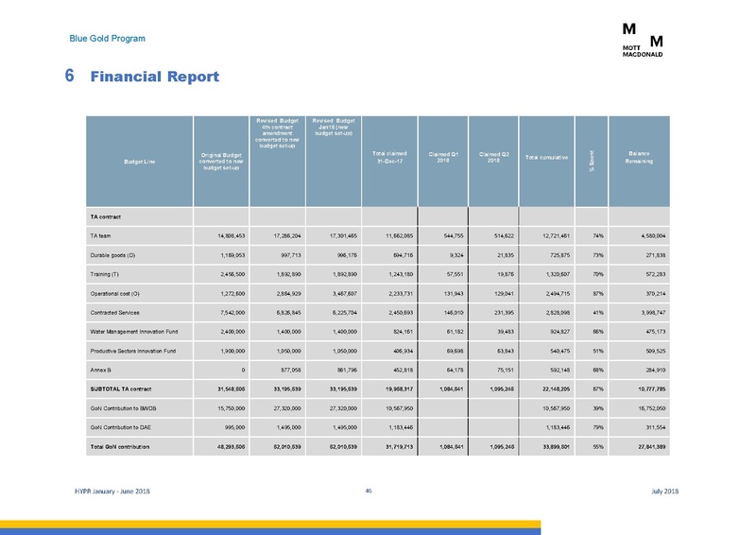Click the 'TA contract' group row label
756x535 pixels.
[x=105, y=217]
